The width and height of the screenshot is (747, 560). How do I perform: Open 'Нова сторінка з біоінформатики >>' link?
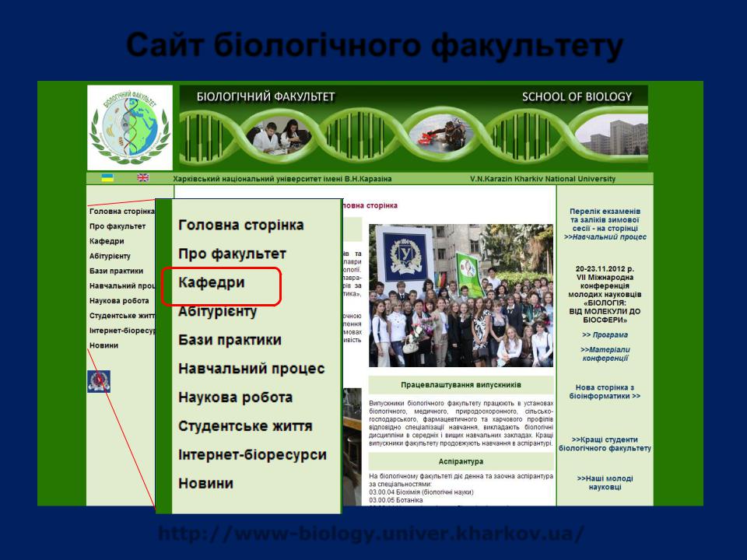pos(605,391)
